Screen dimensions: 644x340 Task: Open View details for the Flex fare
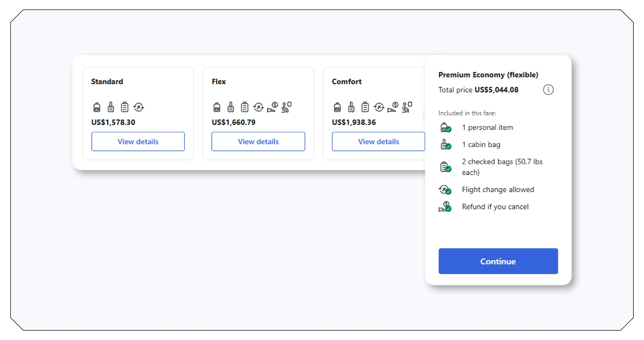258,142
